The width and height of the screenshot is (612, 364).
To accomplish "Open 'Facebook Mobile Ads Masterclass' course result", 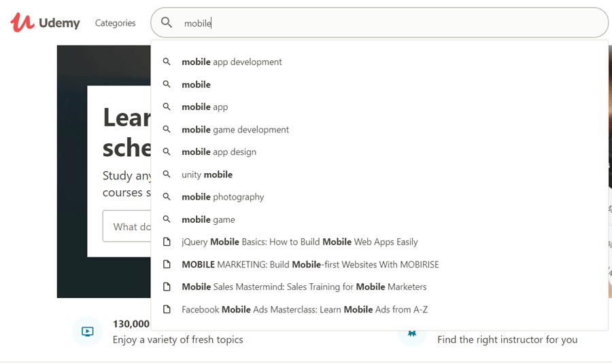I will tap(379, 310).
